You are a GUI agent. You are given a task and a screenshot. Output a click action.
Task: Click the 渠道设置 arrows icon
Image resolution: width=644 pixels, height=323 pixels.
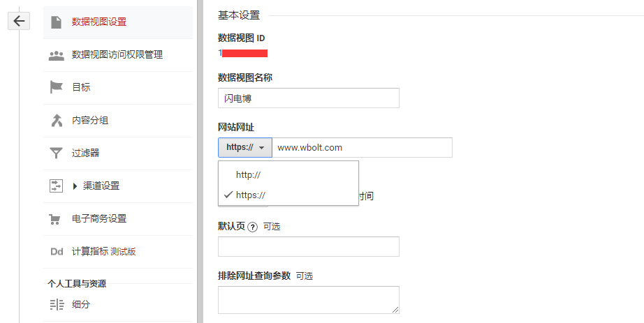click(x=57, y=186)
